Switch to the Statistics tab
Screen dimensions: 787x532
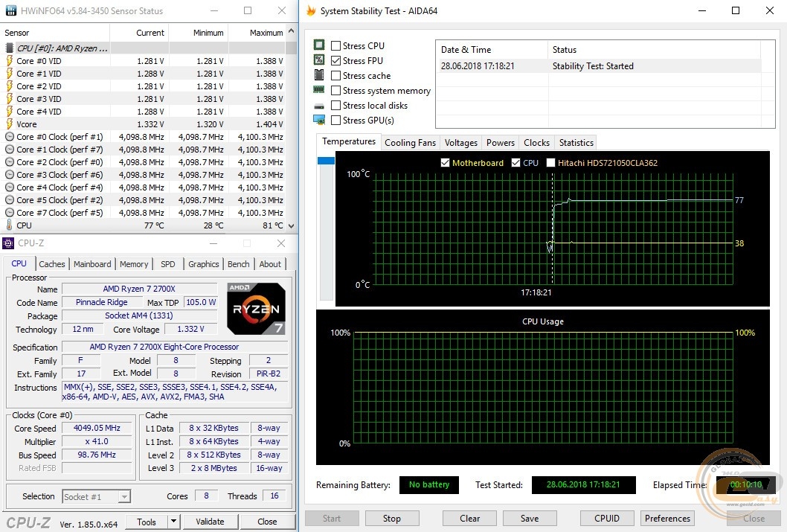(x=576, y=143)
